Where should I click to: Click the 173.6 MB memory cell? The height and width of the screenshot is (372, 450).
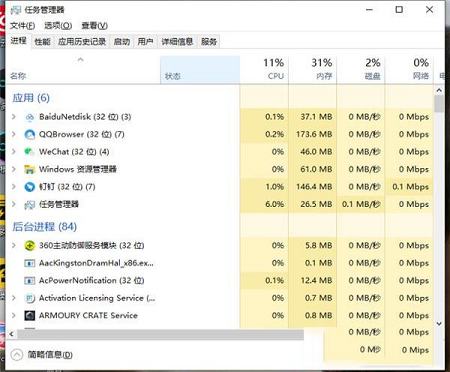coord(314,134)
